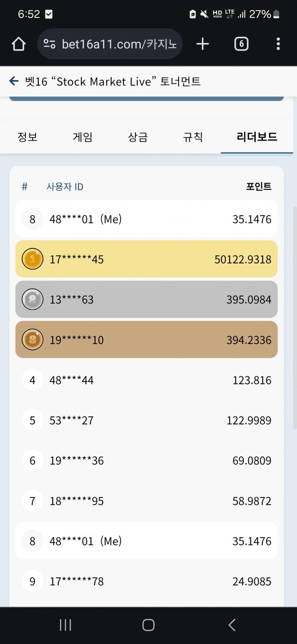Tap the gold first-place medal icon
This screenshot has width=297, height=644.
click(32, 259)
